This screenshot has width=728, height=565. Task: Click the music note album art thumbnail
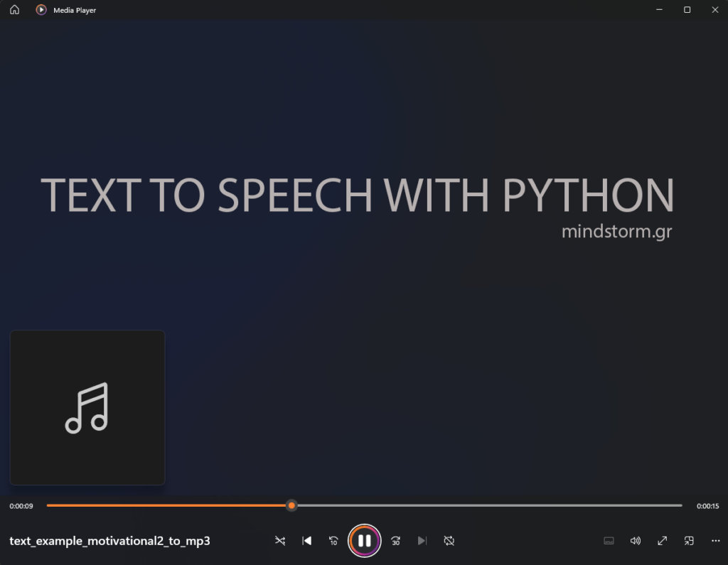87,407
